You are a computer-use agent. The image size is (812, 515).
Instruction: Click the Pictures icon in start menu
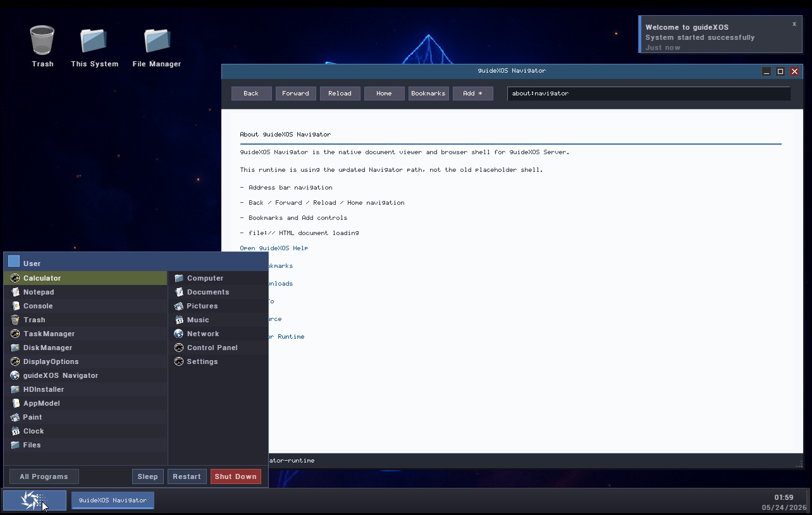point(179,306)
